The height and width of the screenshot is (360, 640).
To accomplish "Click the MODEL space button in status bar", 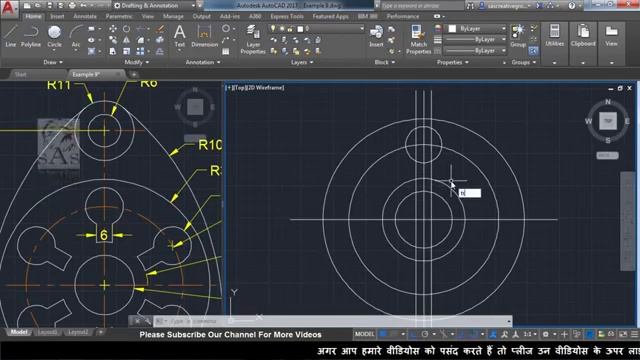I will pyautogui.click(x=364, y=334).
